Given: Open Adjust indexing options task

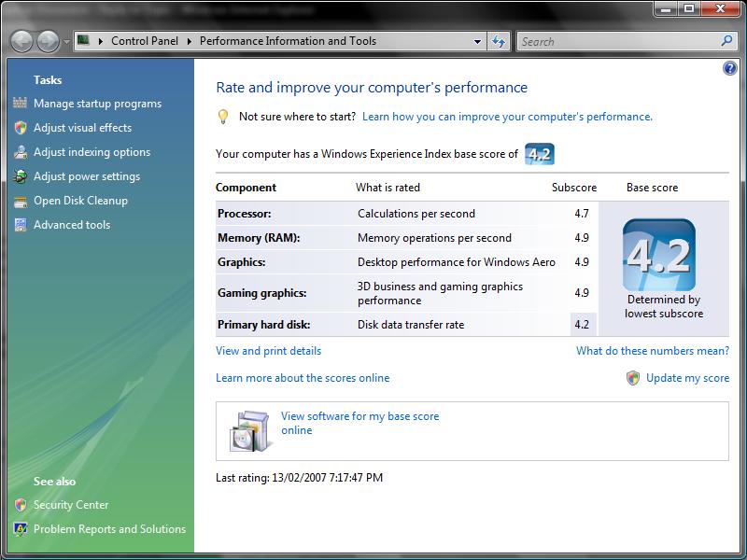Looking at the screenshot, I should tap(92, 152).
